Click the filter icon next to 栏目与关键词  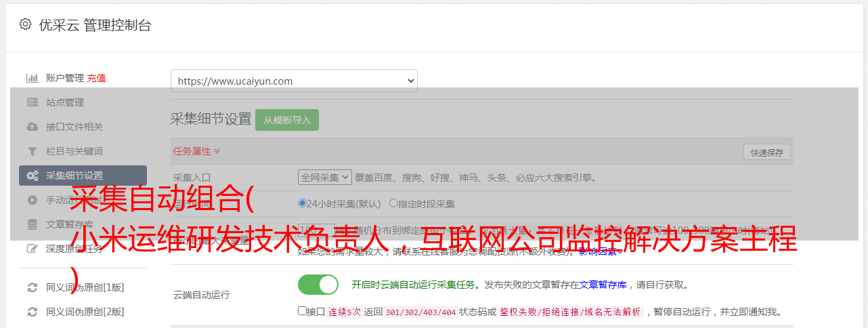pyautogui.click(x=32, y=151)
